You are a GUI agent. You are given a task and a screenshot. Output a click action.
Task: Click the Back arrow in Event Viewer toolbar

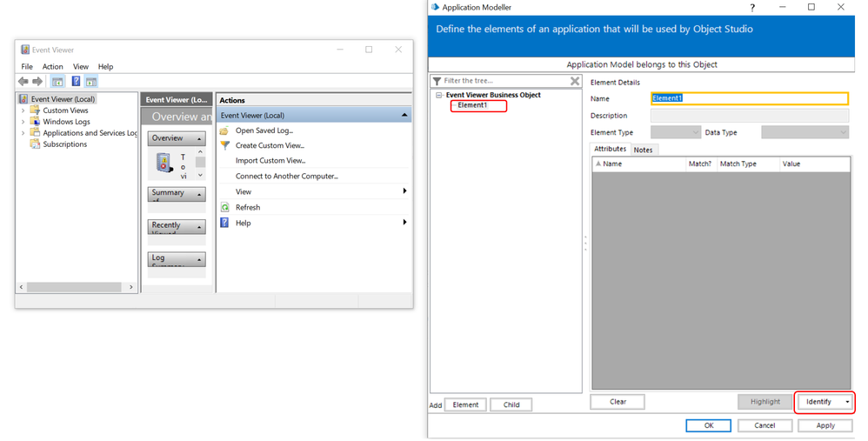[x=23, y=82]
